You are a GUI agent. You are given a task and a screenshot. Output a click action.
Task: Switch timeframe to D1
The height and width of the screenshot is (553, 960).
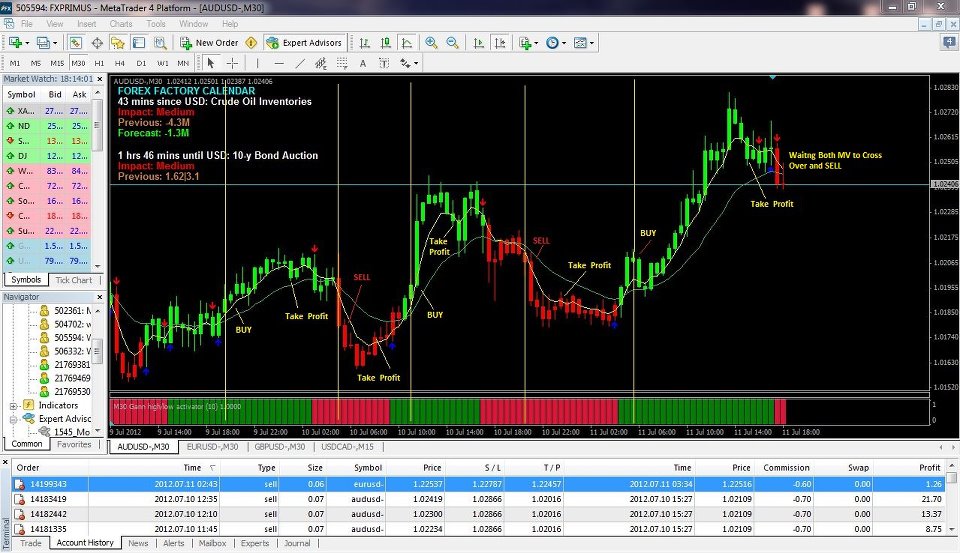pos(141,63)
